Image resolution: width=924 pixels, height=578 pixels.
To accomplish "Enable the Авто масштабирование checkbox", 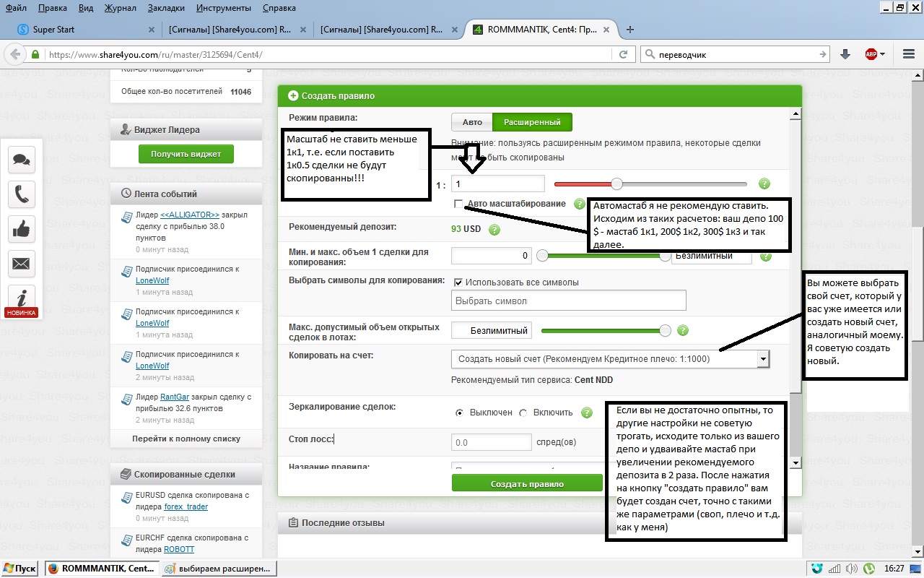I will click(458, 204).
